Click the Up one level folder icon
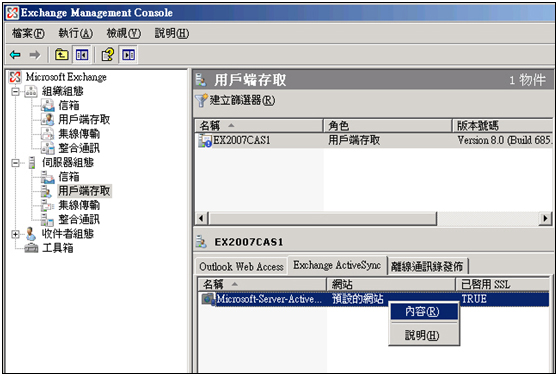Screen dimensions: 558x376 pyautogui.click(x=62, y=55)
